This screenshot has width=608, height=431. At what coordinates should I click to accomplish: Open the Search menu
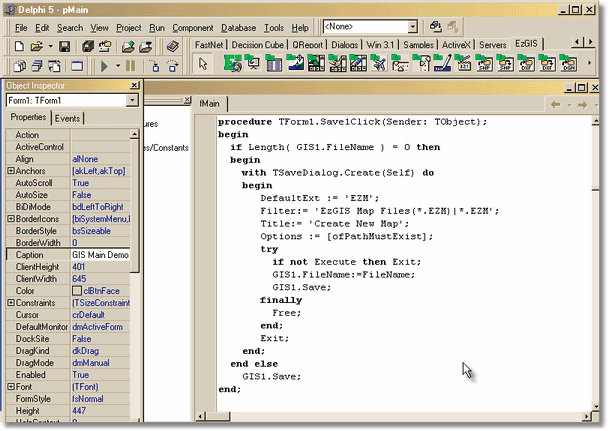pos(70,28)
